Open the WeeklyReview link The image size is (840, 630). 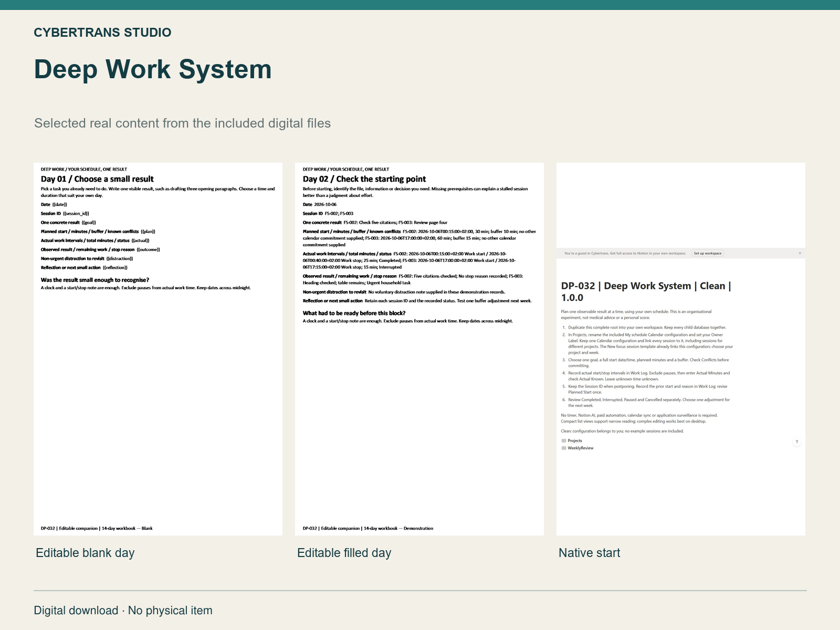tap(580, 448)
